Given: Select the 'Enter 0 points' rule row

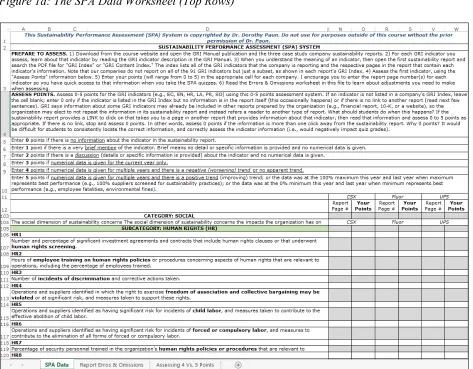Looking at the screenshot, I should (x=239, y=140).
